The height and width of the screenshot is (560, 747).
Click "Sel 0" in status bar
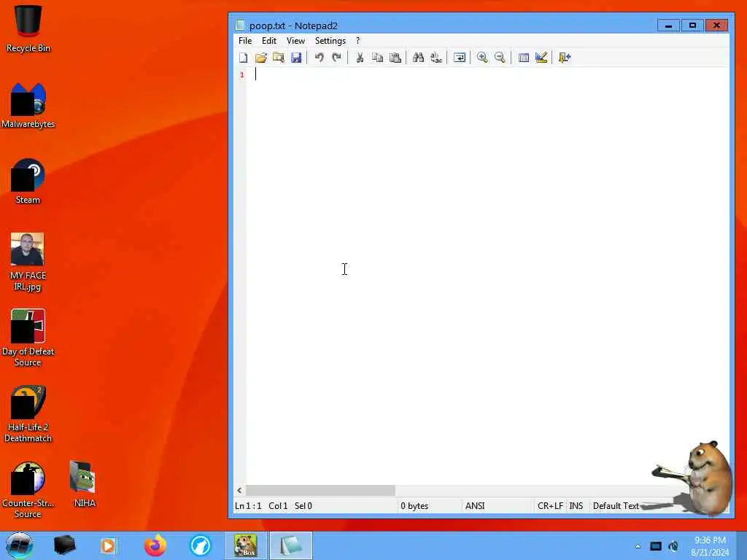click(303, 506)
